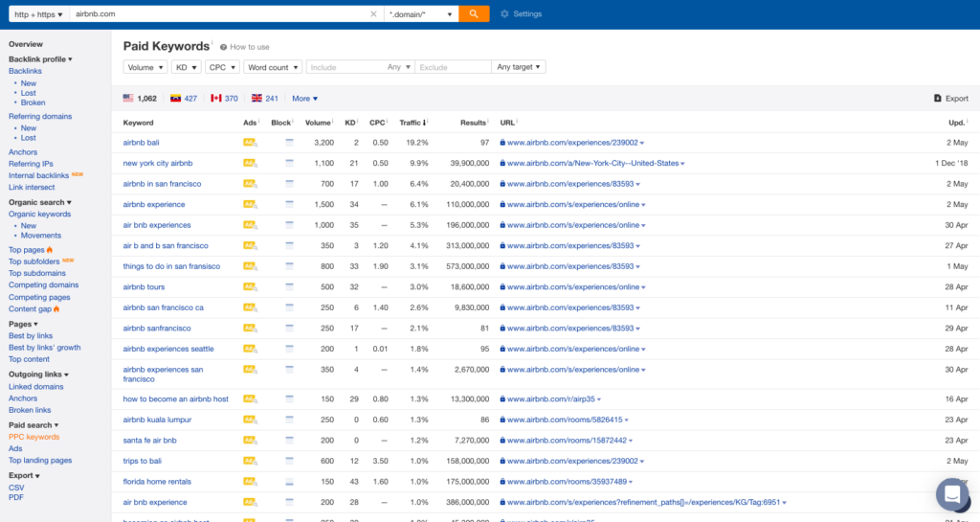The image size is (980, 522).
Task: Select the United States flag filter
Action: pos(128,98)
